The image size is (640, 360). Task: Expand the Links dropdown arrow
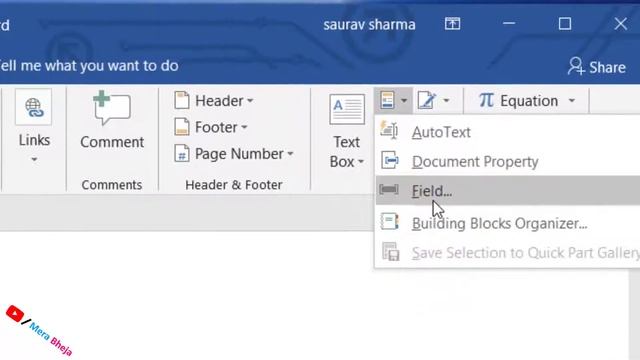coord(34,159)
